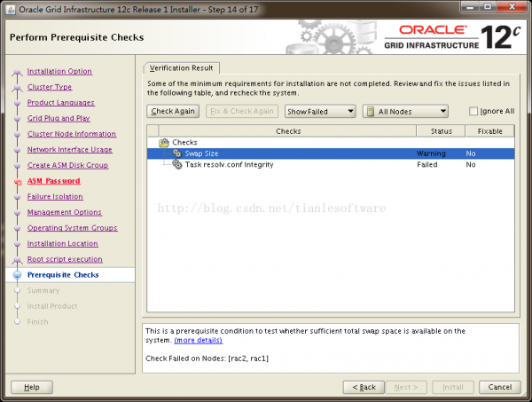Click the Check Again button
The width and height of the screenshot is (532, 402).
pos(173,111)
